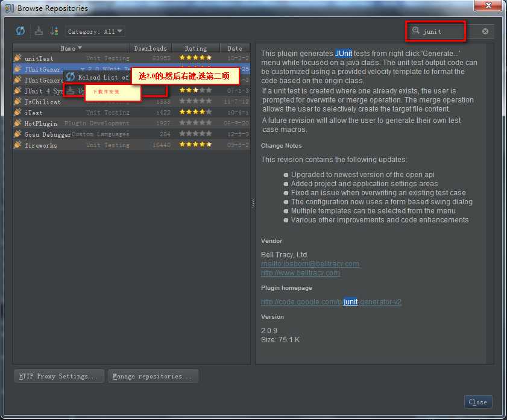The height and width of the screenshot is (420, 507).
Task: Click the star rating of JUnit 4 Syn row
Action: (195, 90)
